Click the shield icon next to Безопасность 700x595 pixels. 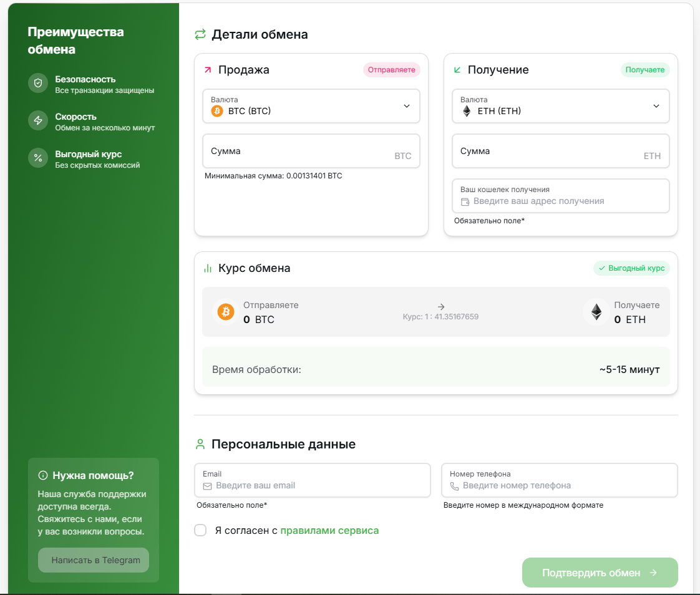tap(38, 84)
